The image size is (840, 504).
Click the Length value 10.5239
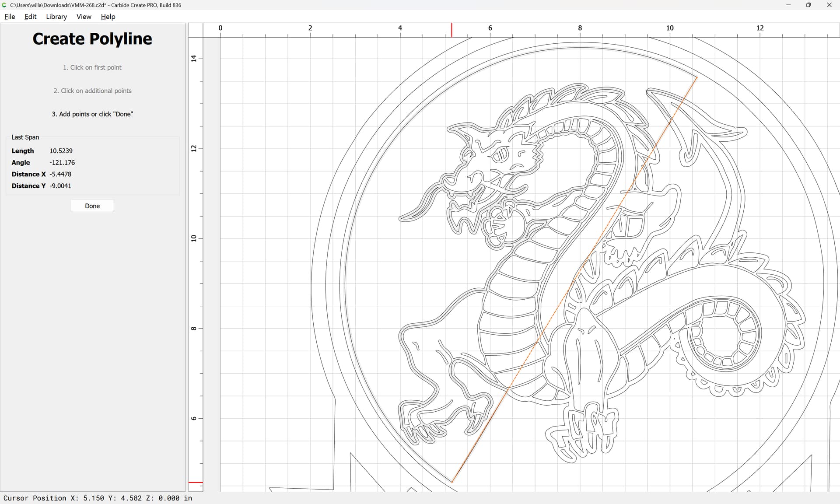[61, 150]
